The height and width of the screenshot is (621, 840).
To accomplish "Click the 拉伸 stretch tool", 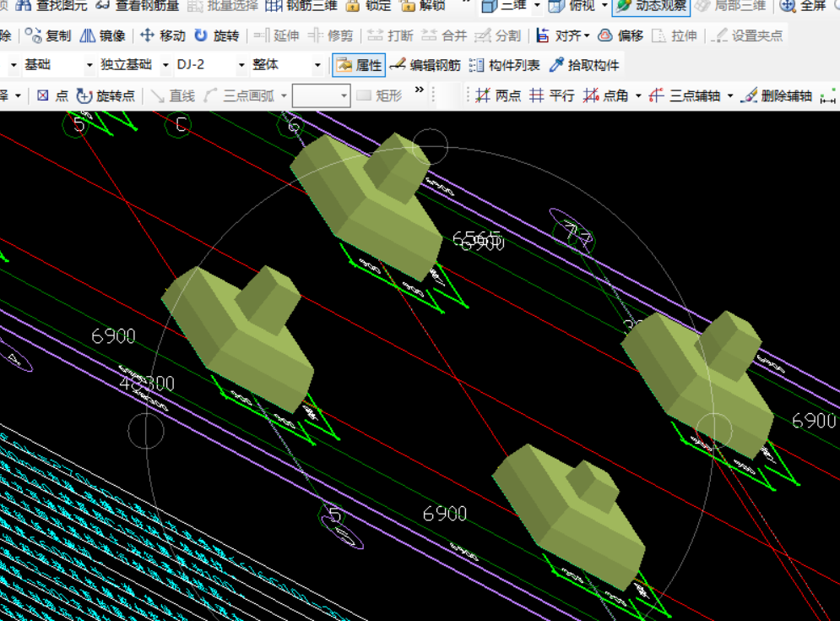I will click(x=675, y=35).
